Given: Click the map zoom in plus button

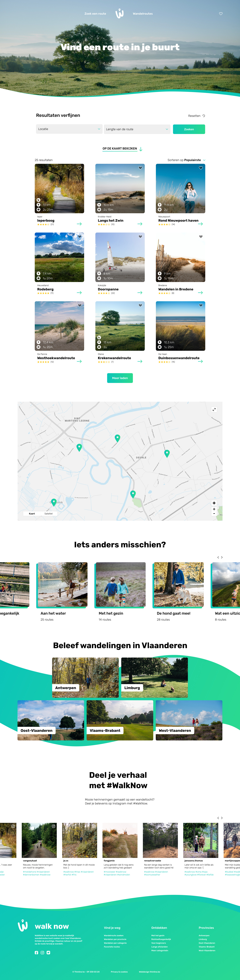Looking at the screenshot, I should point(214,509).
